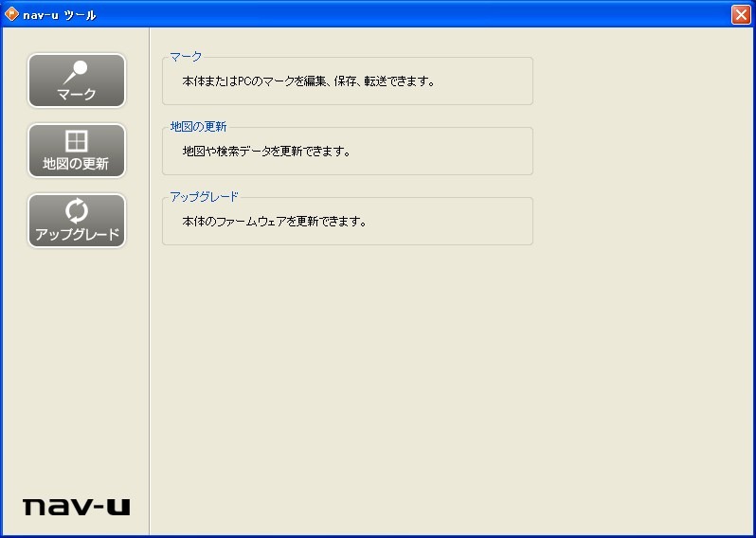Click text 本体のファームウェアを更新できます。
The width and height of the screenshot is (756, 538).
pos(275,222)
